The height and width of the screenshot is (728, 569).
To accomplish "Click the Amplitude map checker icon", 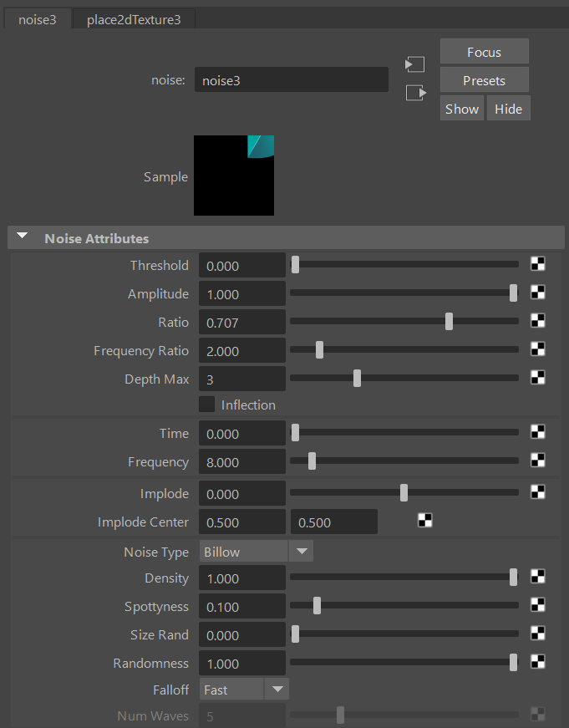I will coord(538,293).
